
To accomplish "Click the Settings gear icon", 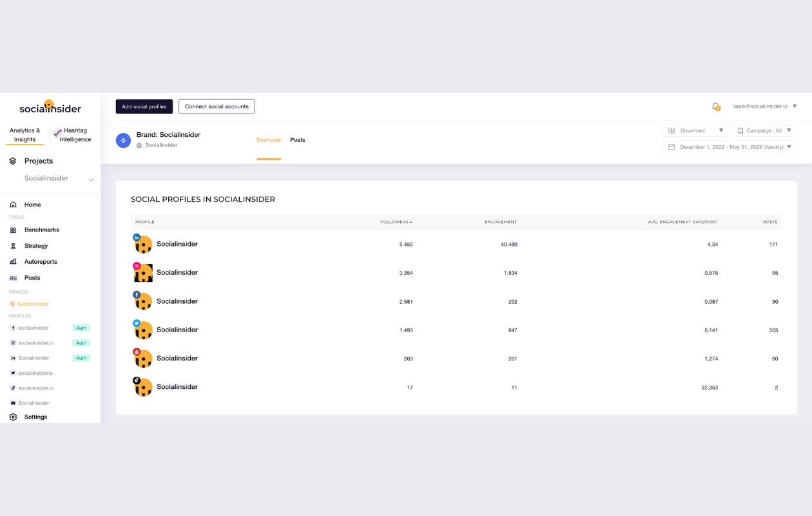I will pos(13,417).
